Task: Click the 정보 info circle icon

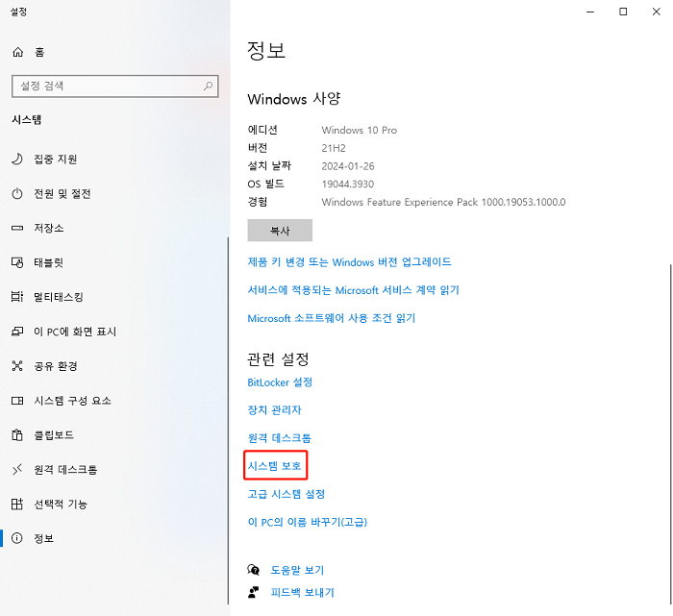Action: (17, 538)
